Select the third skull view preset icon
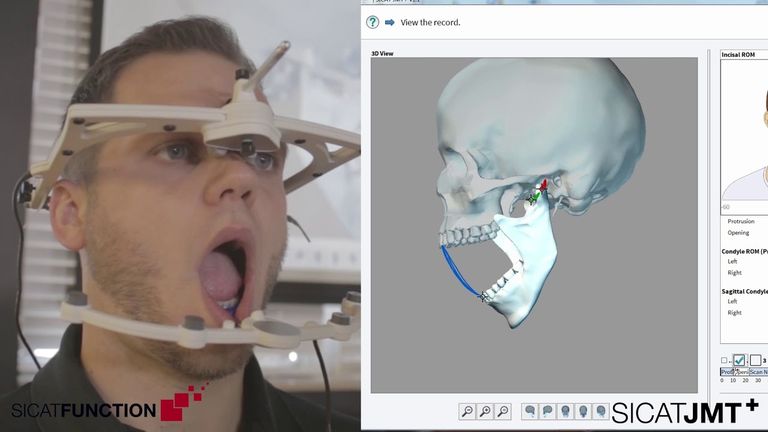Viewport: 768px width, 432px height. (x=565, y=411)
